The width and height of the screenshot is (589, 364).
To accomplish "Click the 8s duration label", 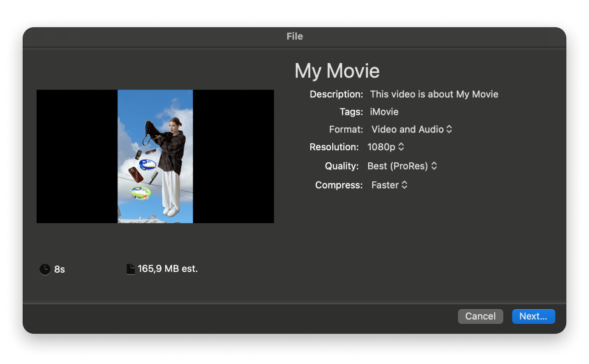I will click(x=60, y=269).
